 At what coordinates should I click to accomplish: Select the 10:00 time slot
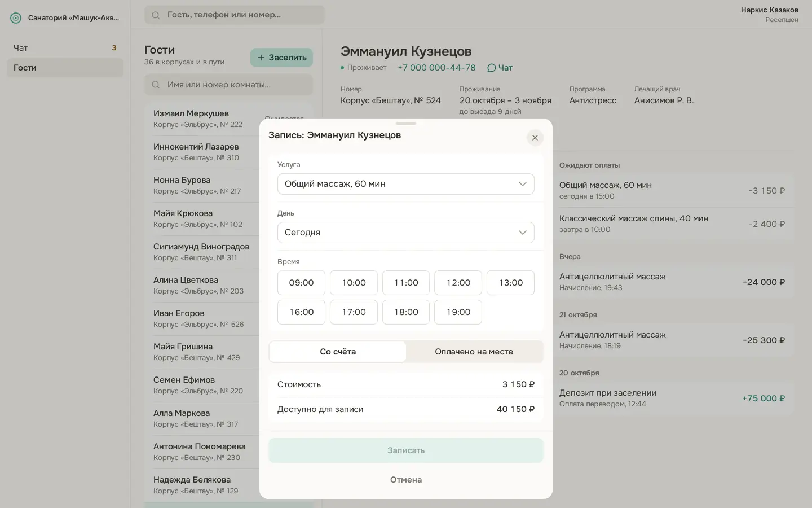(354, 283)
